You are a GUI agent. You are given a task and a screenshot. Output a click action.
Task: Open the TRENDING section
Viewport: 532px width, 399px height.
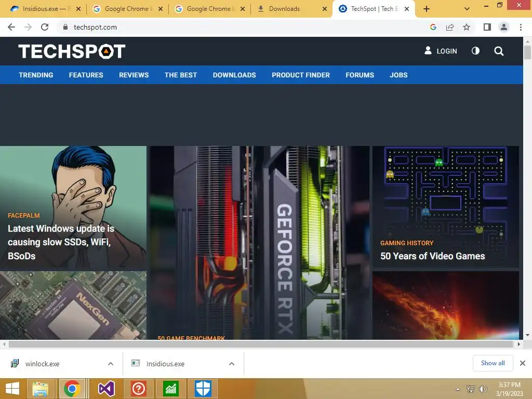36,75
